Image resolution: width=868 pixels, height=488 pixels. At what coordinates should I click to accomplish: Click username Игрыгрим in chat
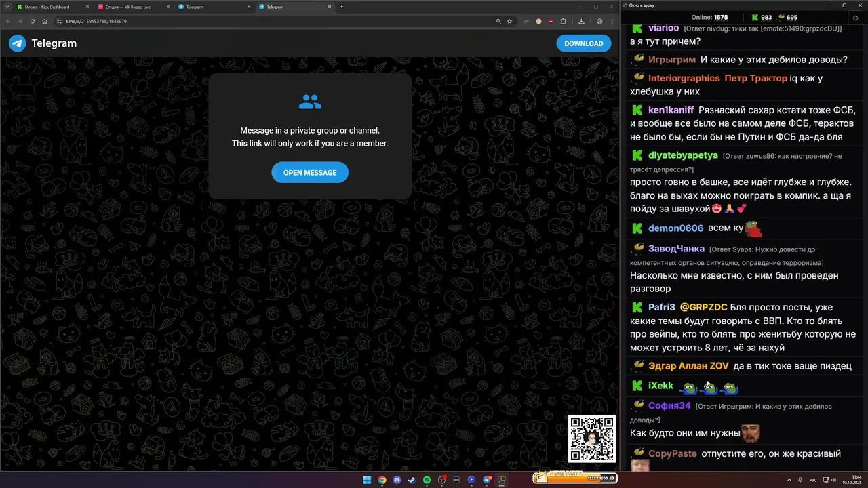tap(672, 60)
